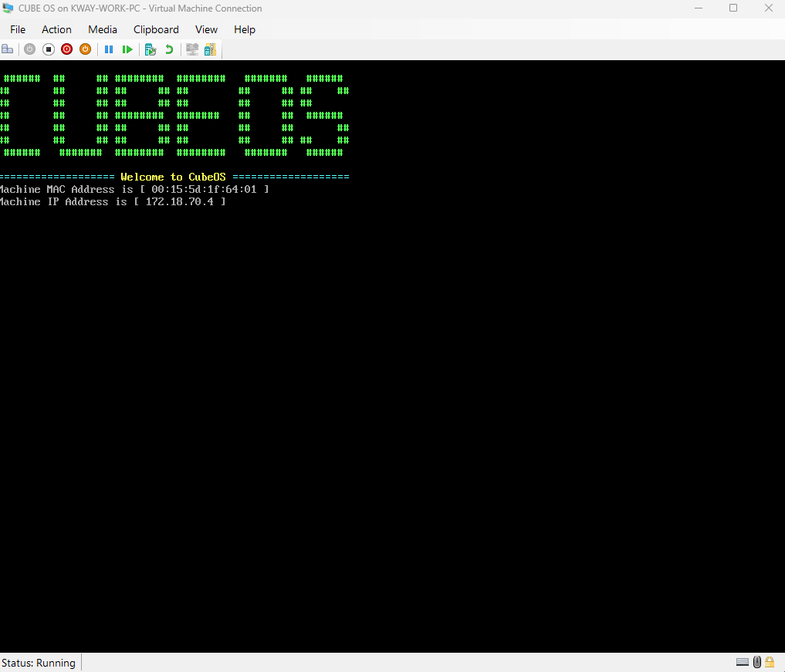Turn off the VM with the stop icon
785x672 pixels.
(48, 49)
